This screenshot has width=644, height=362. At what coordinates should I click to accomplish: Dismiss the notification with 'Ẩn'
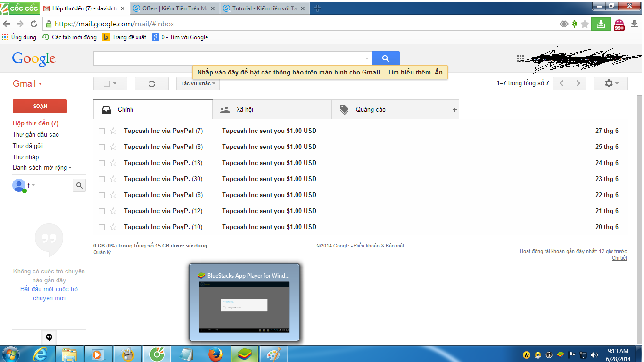(438, 72)
